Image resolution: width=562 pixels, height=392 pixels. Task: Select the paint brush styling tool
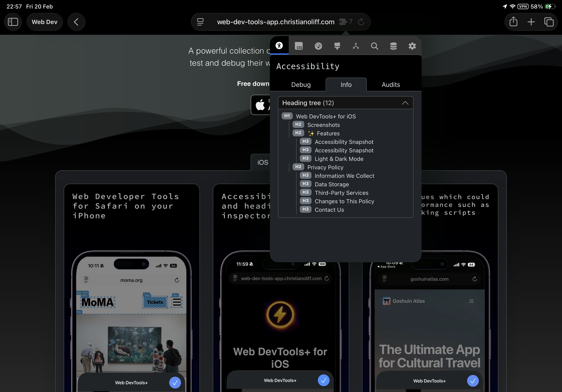pos(337,46)
